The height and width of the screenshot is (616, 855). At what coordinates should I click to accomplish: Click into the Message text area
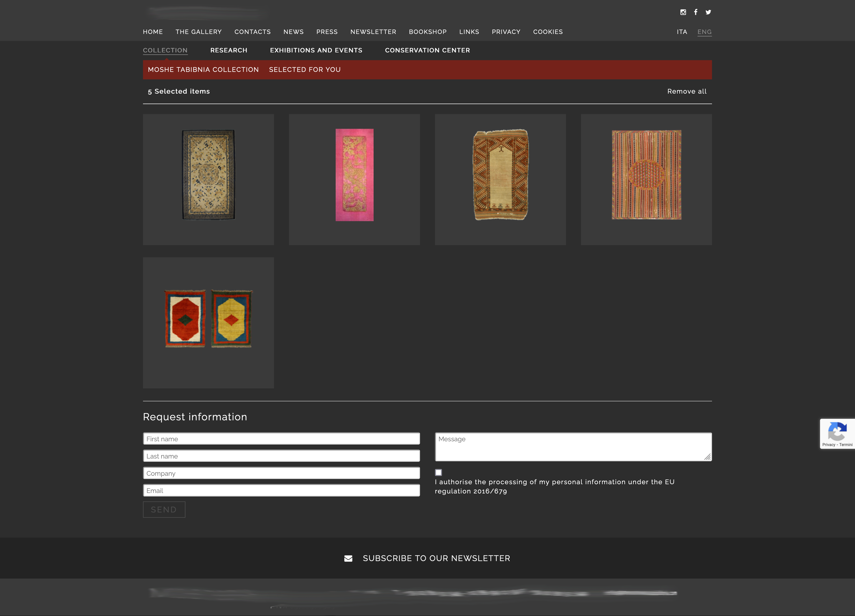pos(573,447)
